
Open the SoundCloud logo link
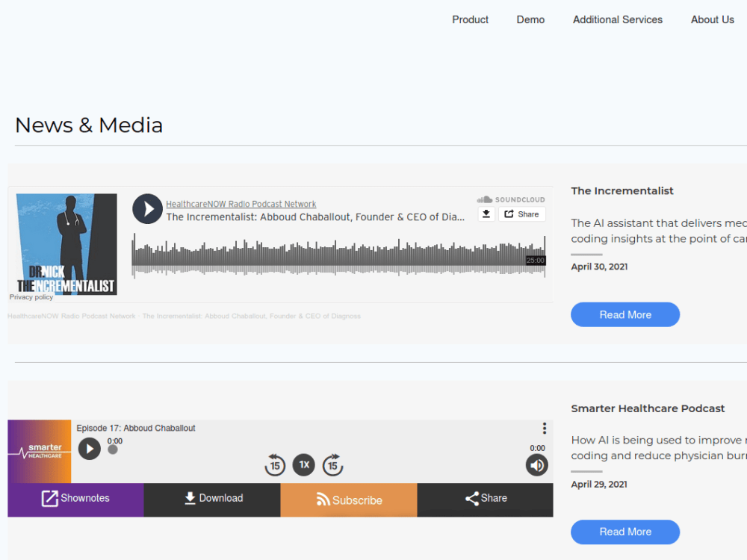(x=511, y=199)
